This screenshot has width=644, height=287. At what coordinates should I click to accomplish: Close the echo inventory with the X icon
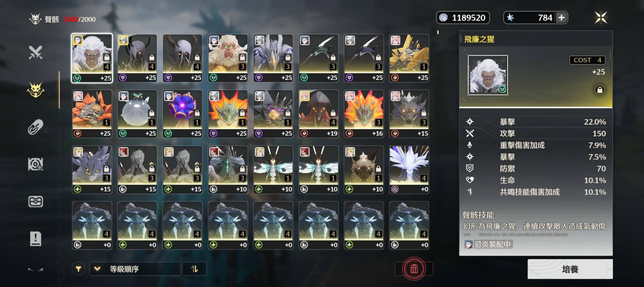point(601,18)
